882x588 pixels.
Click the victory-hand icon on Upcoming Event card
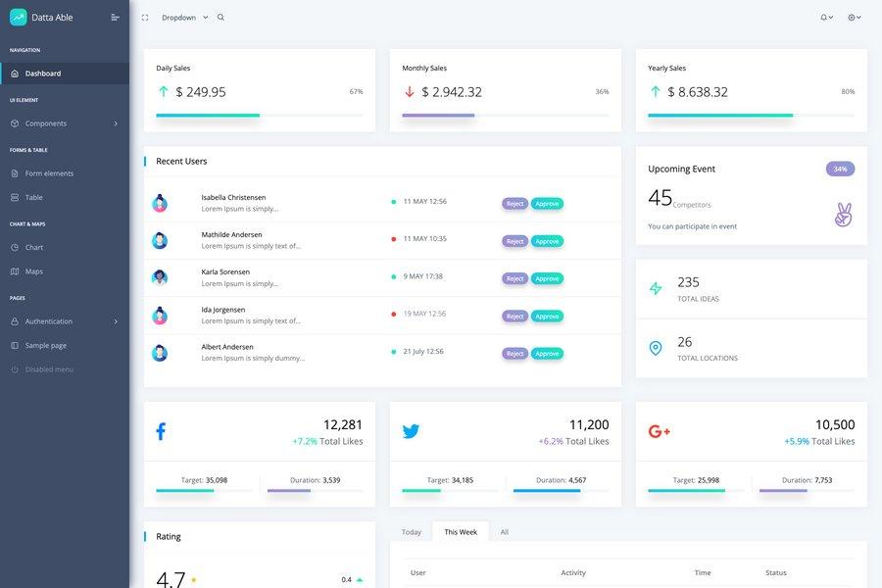click(x=840, y=212)
